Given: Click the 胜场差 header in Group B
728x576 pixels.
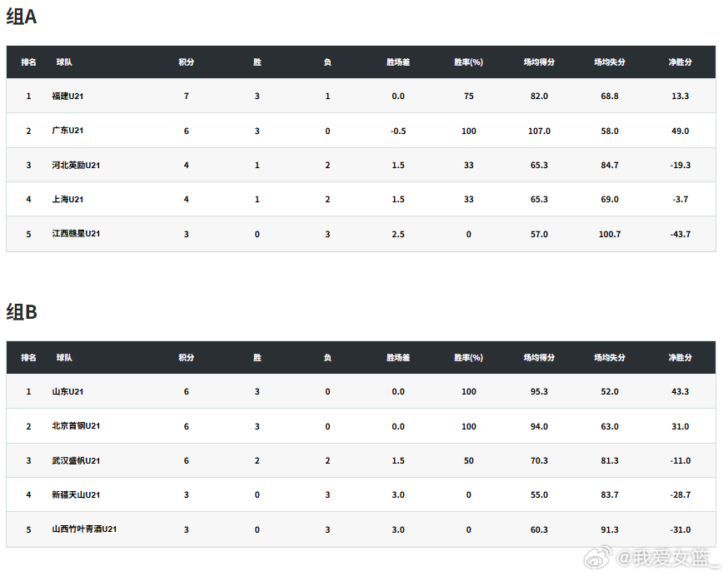Looking at the screenshot, I should [398, 358].
